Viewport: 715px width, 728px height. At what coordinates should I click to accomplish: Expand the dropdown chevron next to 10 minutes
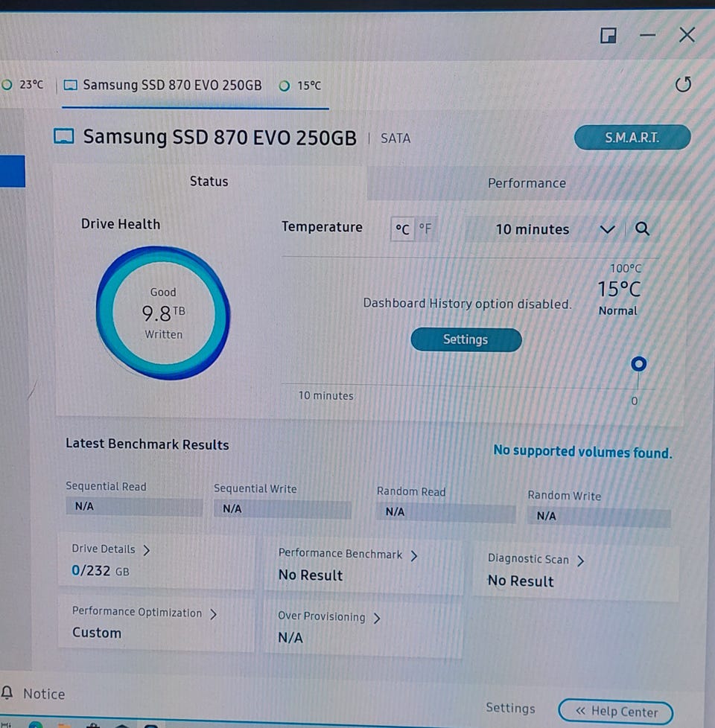pyautogui.click(x=607, y=229)
